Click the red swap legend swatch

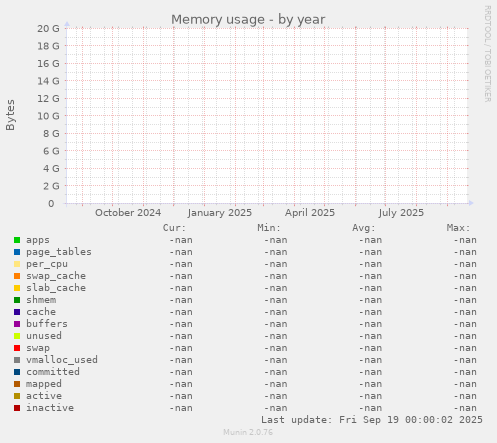[17, 348]
